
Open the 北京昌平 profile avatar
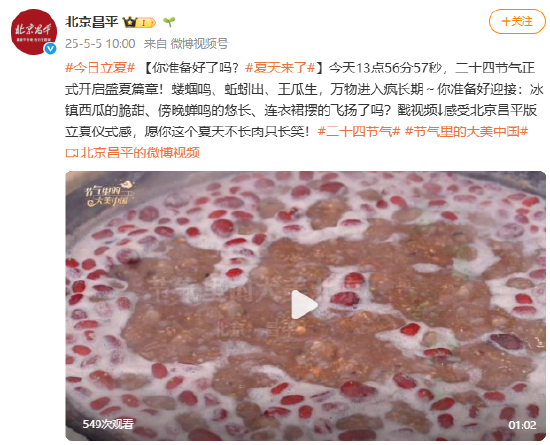tap(34, 32)
